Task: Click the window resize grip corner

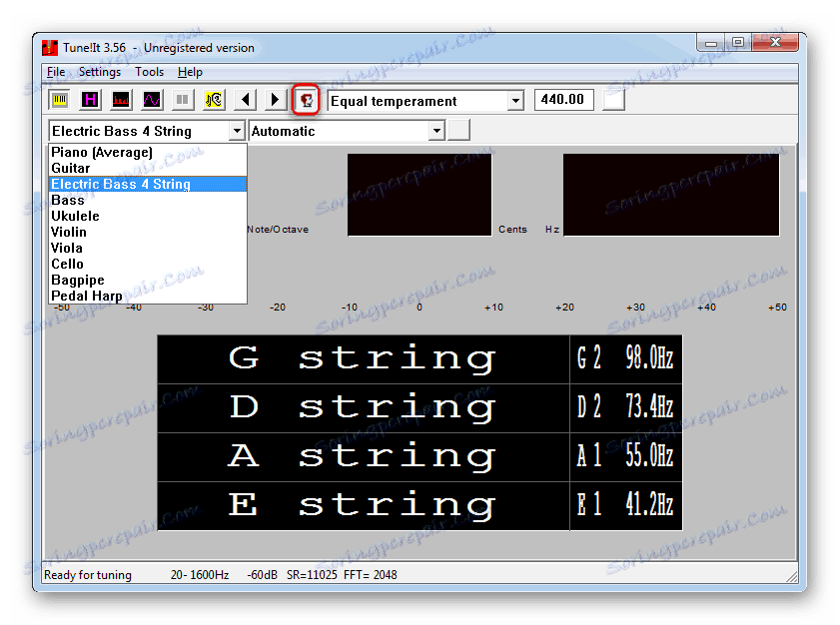Action: (792, 577)
